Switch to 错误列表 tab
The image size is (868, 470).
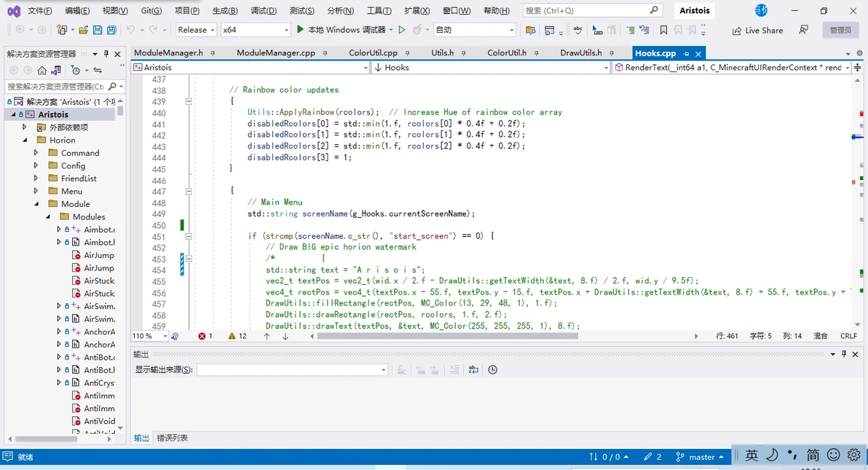(172, 438)
